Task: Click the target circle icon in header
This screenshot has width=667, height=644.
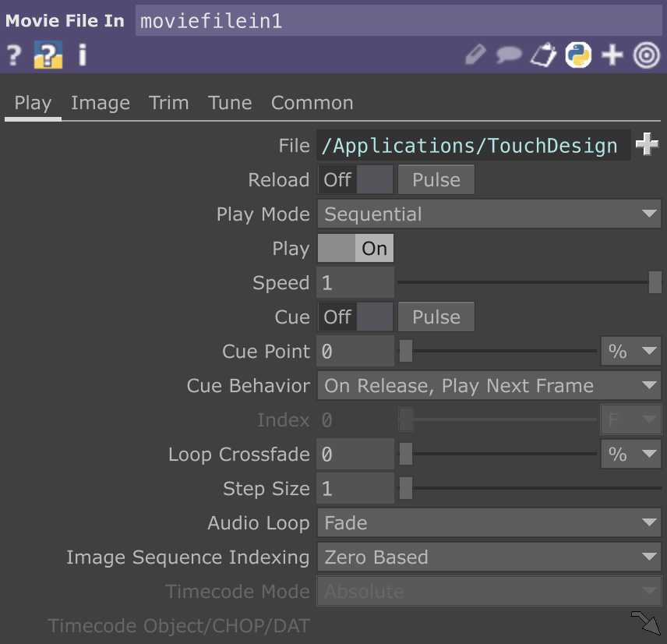Action: pos(647,55)
